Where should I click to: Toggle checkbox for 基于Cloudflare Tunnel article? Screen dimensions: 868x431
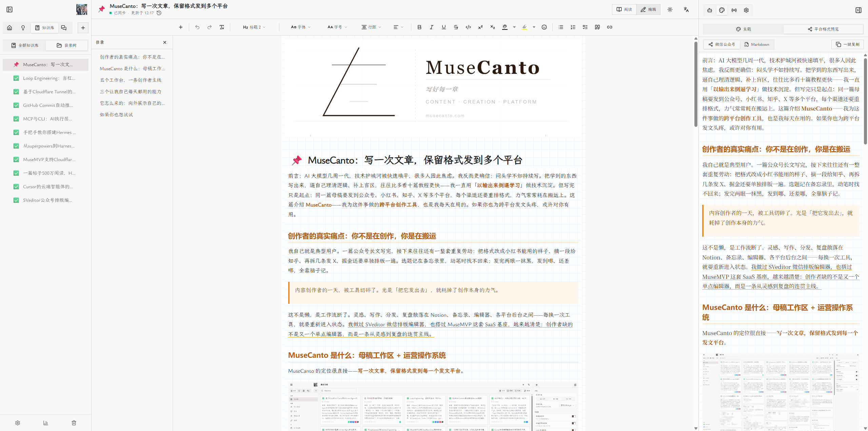tap(16, 92)
